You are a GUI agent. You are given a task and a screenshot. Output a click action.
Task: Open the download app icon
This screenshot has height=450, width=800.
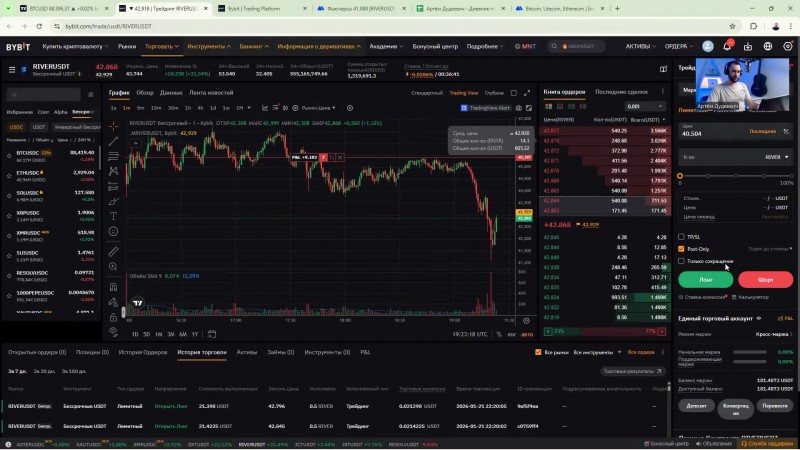click(x=747, y=46)
